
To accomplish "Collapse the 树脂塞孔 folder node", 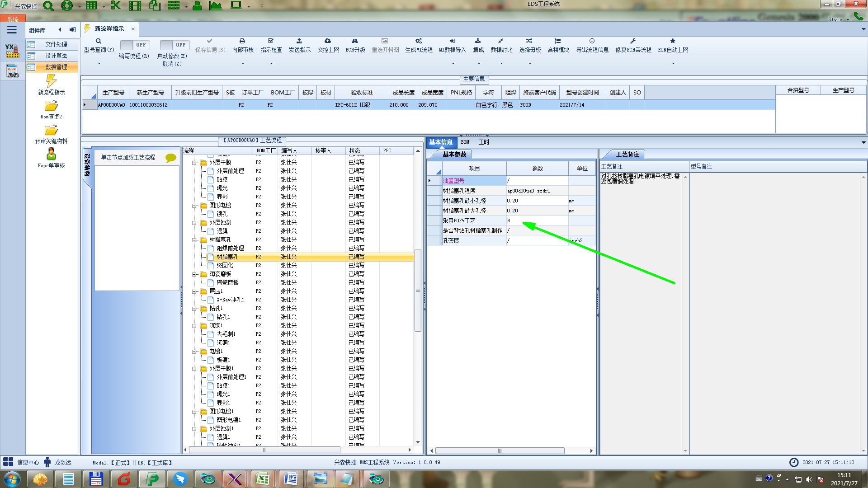I will coord(194,240).
